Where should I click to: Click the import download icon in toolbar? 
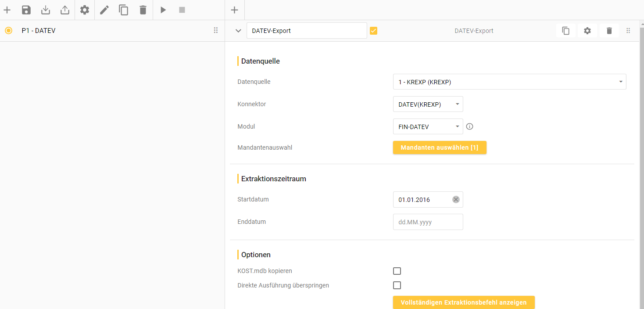pyautogui.click(x=46, y=10)
